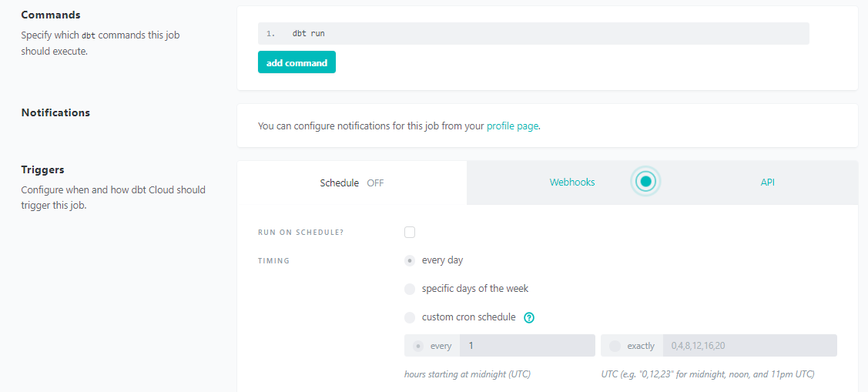This screenshot has width=868, height=392.
Task: Click the help icon beside custom cron schedule
Action: point(529,317)
